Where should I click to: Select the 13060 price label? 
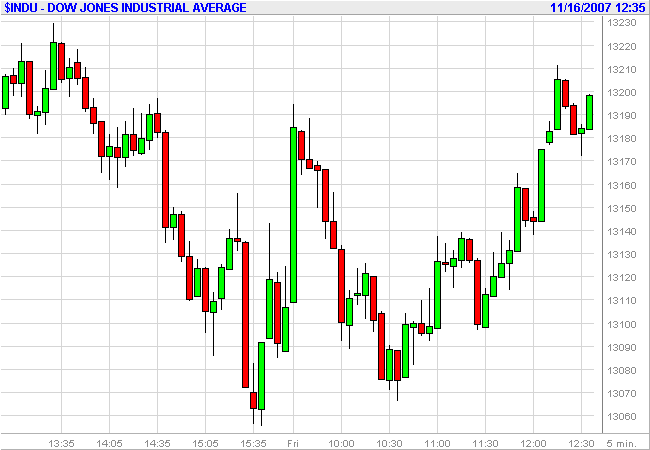click(621, 416)
